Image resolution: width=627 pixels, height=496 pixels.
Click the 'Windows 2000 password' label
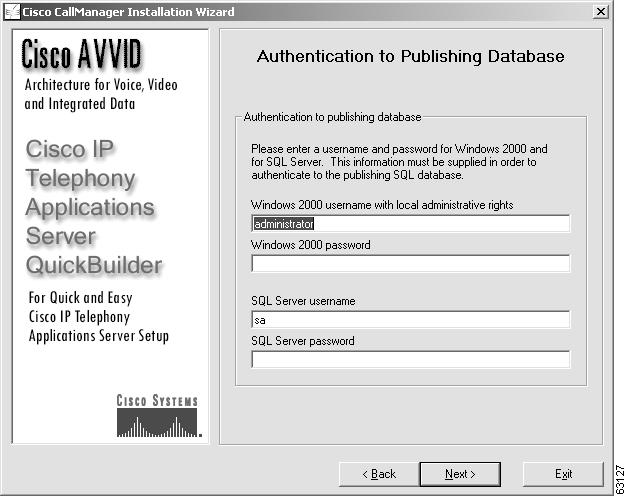click(x=311, y=245)
